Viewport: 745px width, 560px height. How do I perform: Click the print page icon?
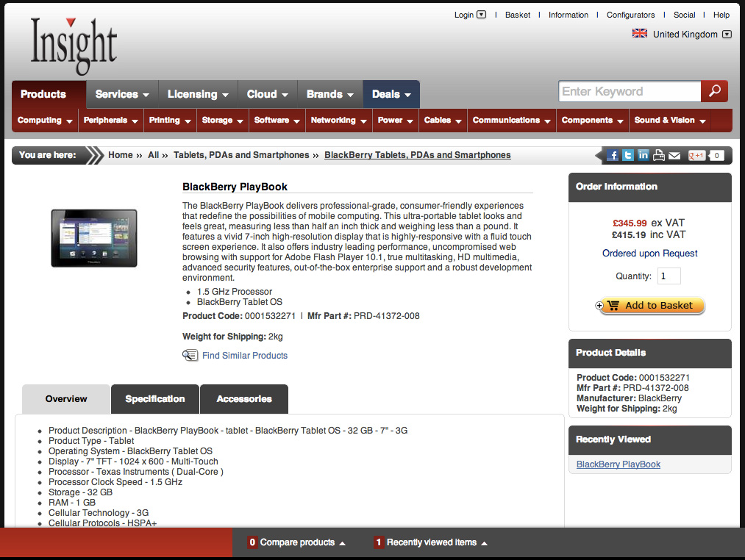pos(658,155)
